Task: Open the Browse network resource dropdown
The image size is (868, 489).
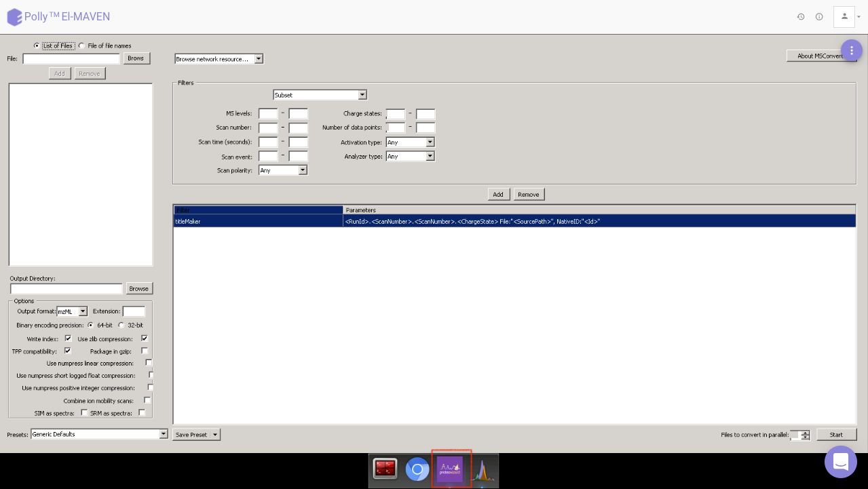Action: [x=219, y=59]
